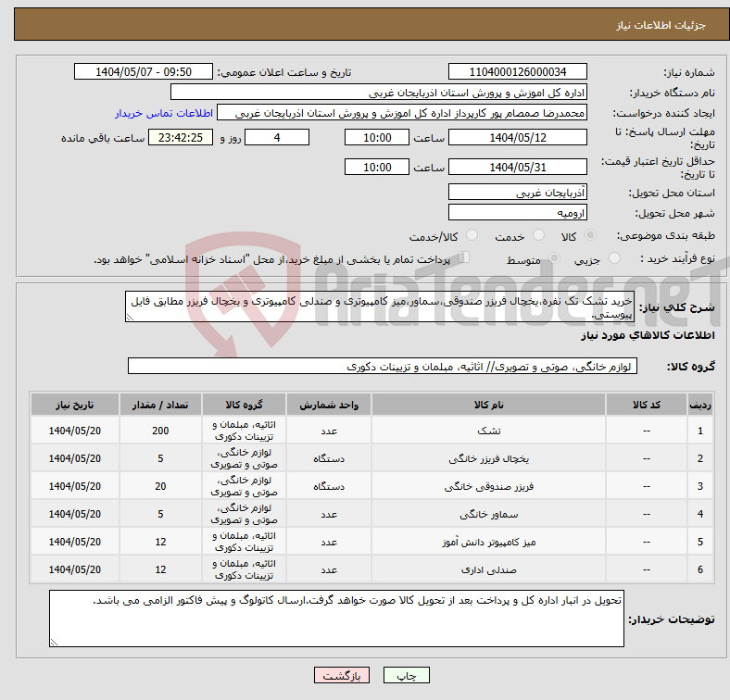Choose the کالا/خدمت radio option
730x700 pixels.
[472, 237]
